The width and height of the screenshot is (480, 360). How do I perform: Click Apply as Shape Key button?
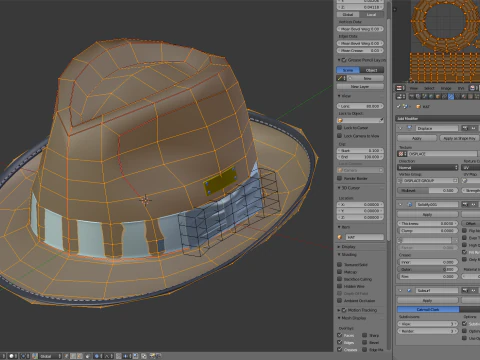pyautogui.click(x=459, y=138)
